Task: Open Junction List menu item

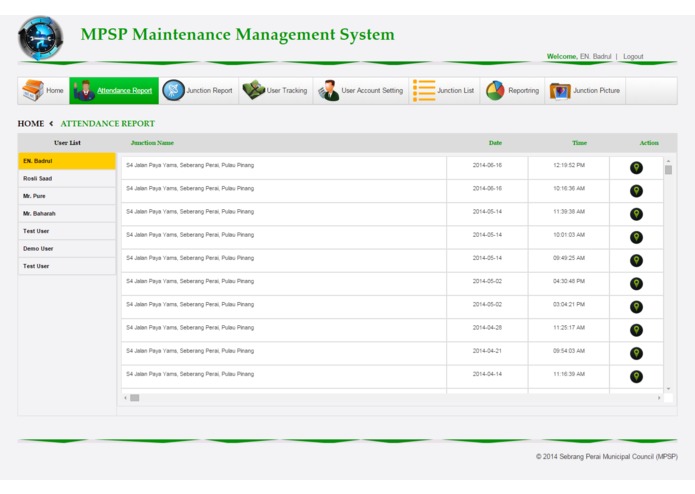Action: (445, 91)
